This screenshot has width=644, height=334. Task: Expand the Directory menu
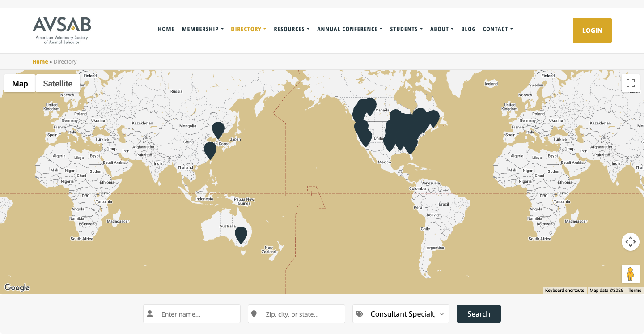(249, 29)
